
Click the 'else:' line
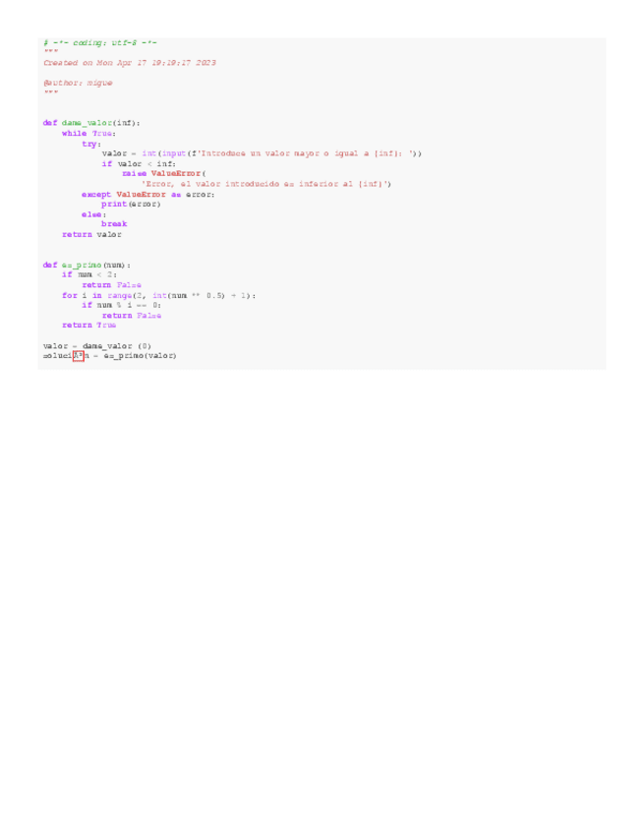(94, 214)
